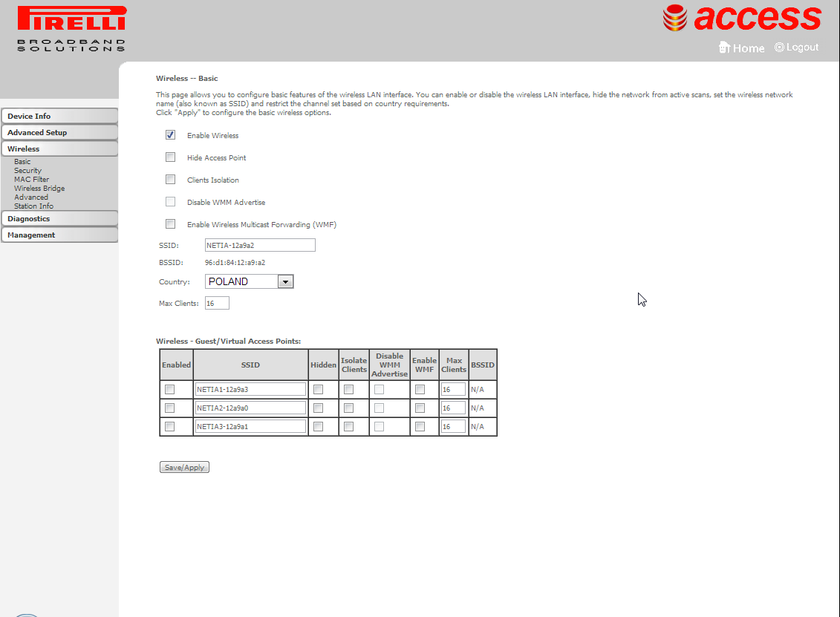The image size is (840, 617).
Task: Click the Enabled column header
Action: [176, 365]
